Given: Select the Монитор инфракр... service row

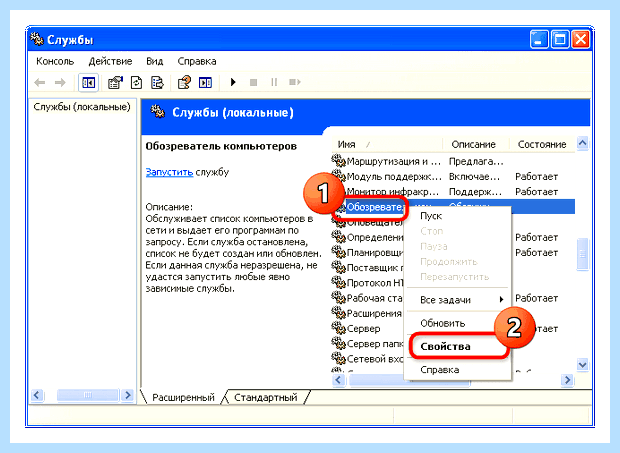Looking at the screenshot, I should point(393,192).
